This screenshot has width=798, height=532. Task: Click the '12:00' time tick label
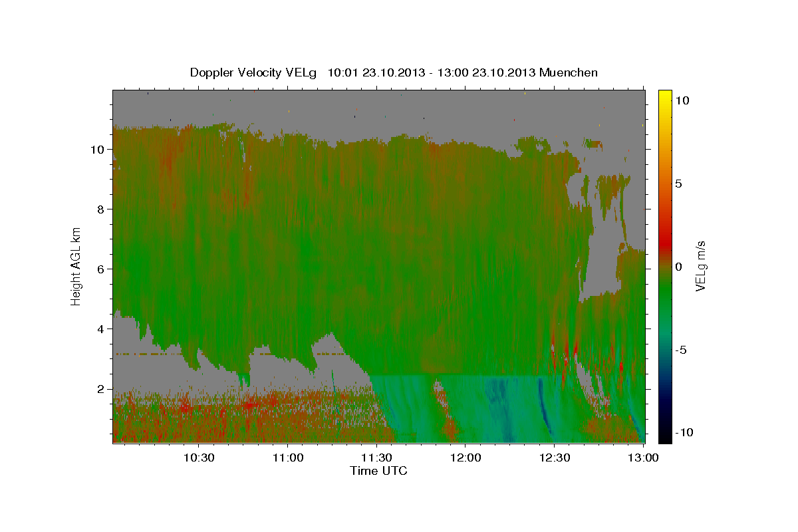pos(465,458)
